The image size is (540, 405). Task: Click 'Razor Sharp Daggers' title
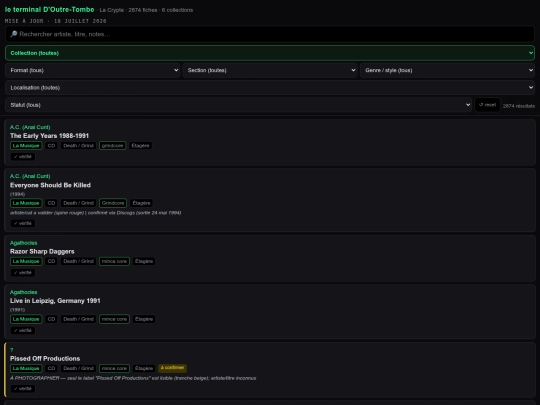[x=42, y=251]
